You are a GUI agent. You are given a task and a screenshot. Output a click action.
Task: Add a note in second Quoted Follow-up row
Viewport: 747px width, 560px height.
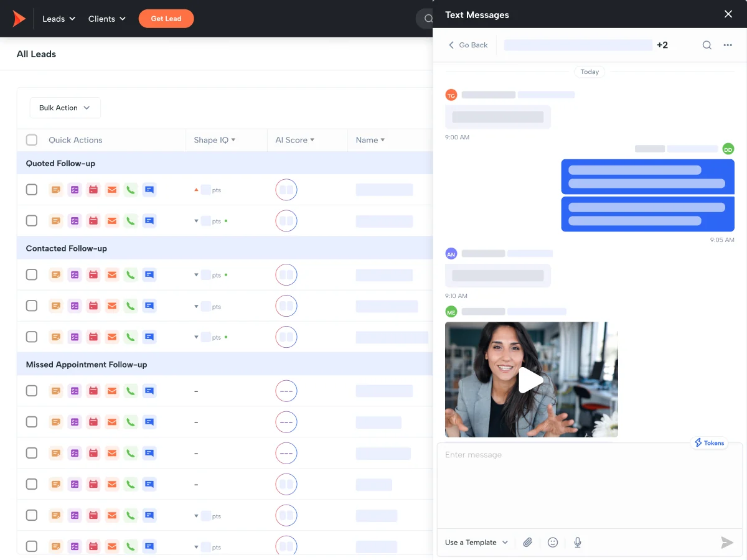56,221
